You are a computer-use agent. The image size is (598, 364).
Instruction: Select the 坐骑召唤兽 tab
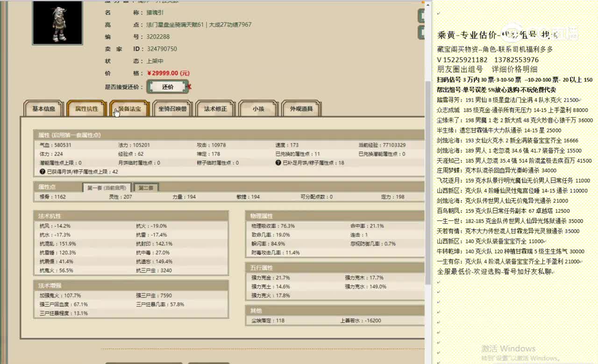point(172,109)
